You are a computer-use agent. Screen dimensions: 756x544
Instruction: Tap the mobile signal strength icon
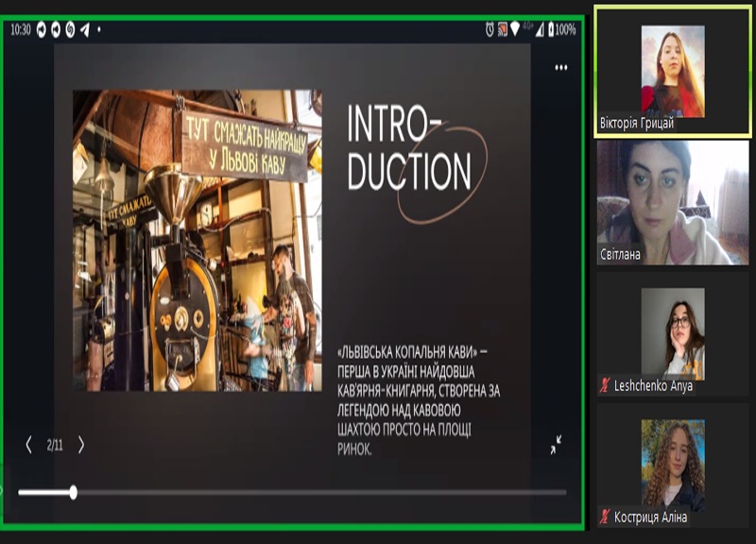pyautogui.click(x=540, y=30)
